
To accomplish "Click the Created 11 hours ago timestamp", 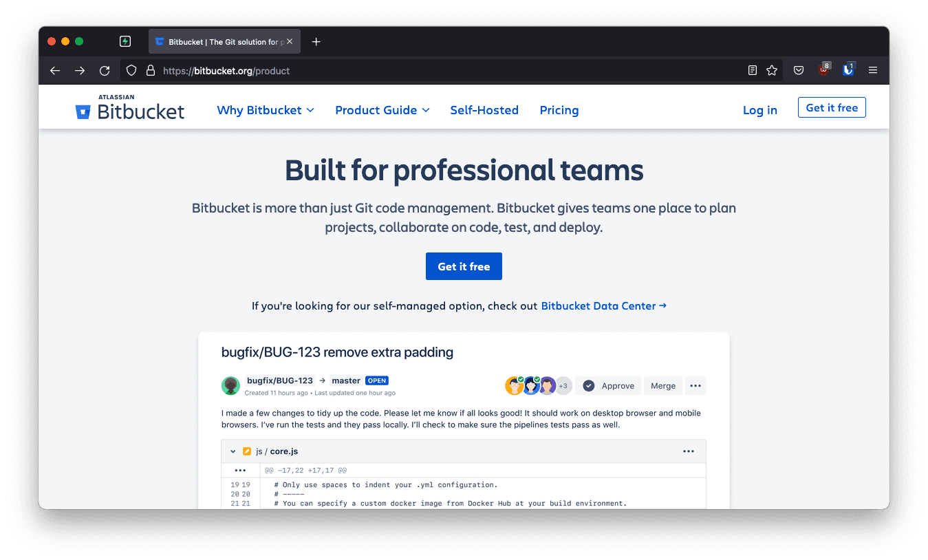I will pyautogui.click(x=277, y=393).
